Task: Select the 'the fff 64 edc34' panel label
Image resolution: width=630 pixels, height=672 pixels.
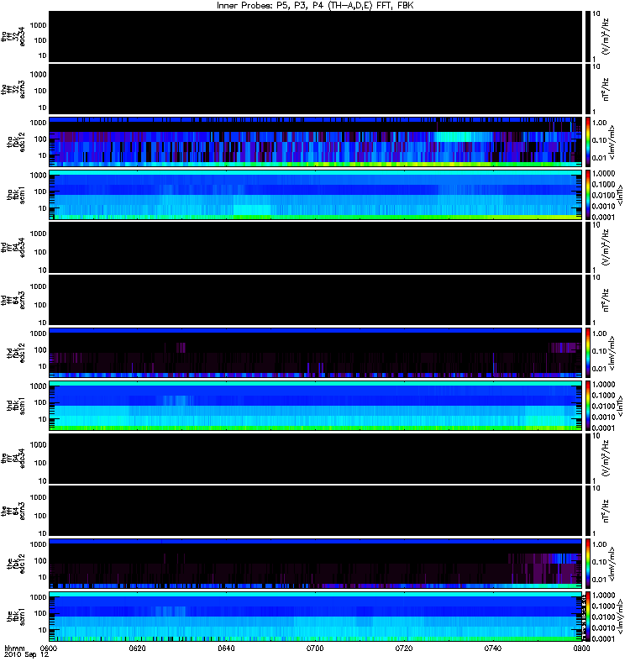Action: click(13, 459)
